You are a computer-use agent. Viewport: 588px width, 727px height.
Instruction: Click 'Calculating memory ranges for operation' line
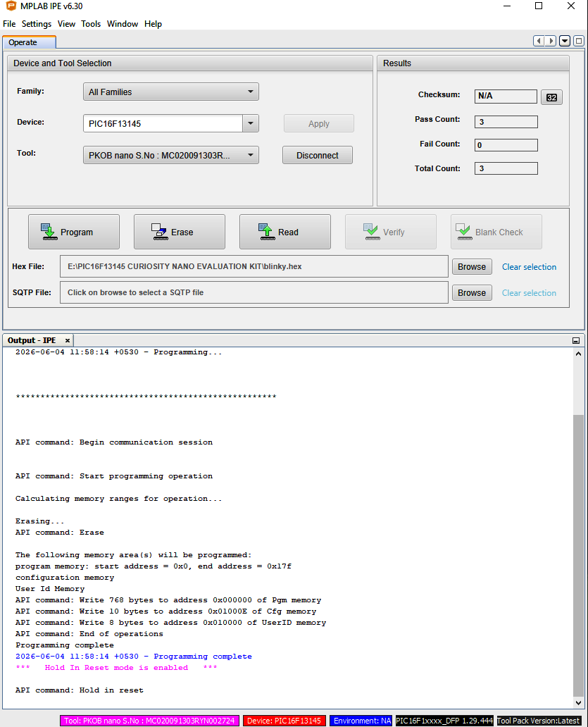(118, 499)
